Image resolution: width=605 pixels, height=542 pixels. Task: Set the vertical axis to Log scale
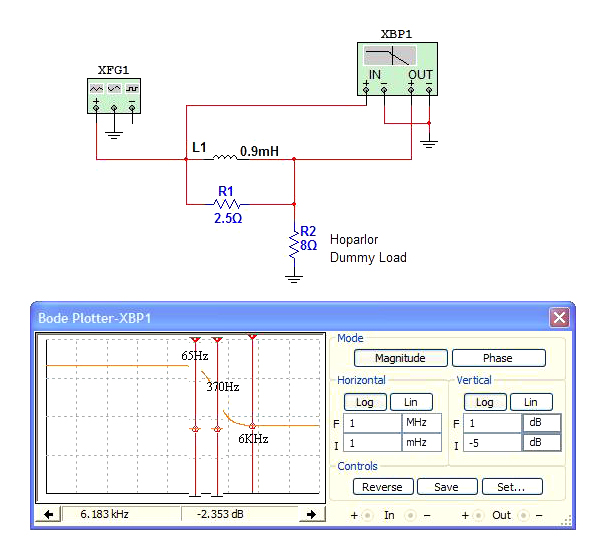(x=484, y=402)
